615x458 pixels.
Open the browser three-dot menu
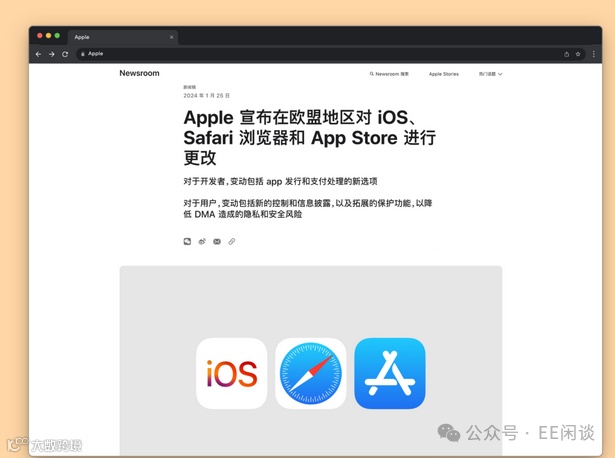pos(593,54)
